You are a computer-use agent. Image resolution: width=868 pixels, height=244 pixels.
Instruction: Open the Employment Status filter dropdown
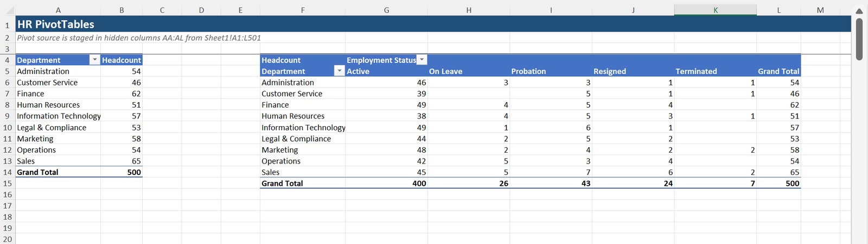(x=422, y=60)
